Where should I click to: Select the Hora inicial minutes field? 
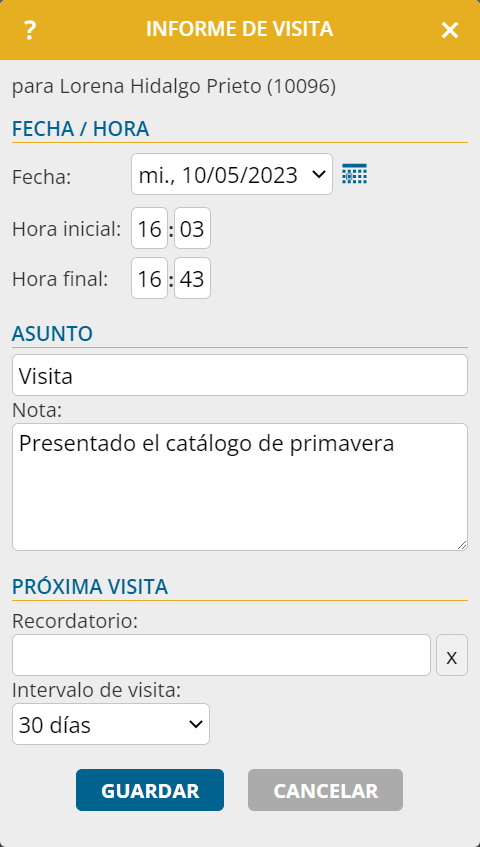pos(192,228)
